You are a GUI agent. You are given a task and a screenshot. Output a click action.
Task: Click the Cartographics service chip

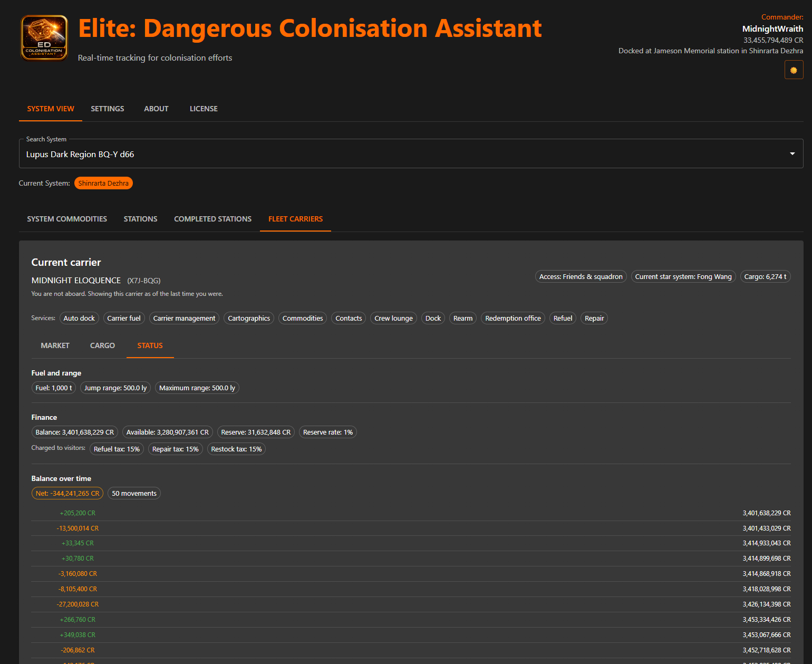[x=249, y=318]
